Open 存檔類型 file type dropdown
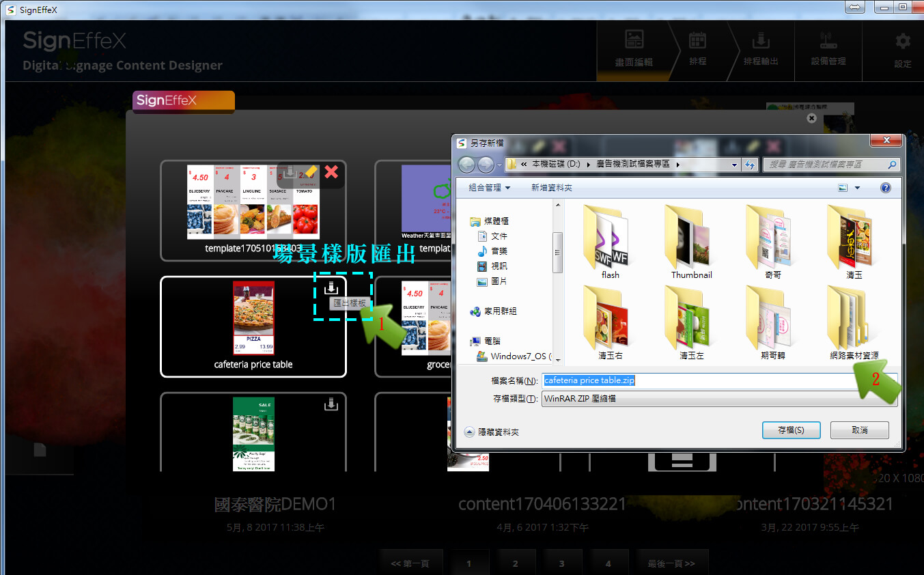This screenshot has height=575, width=924. pyautogui.click(x=718, y=399)
